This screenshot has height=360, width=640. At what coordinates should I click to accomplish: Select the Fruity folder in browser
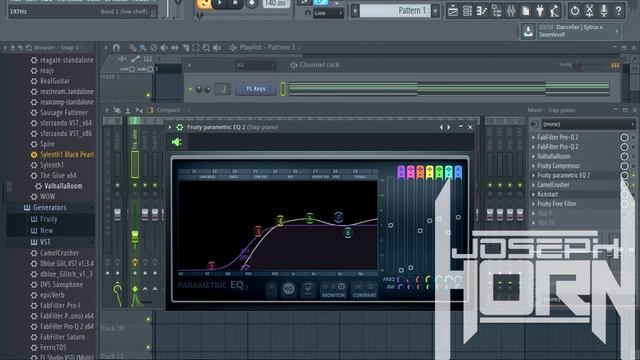(x=48, y=220)
